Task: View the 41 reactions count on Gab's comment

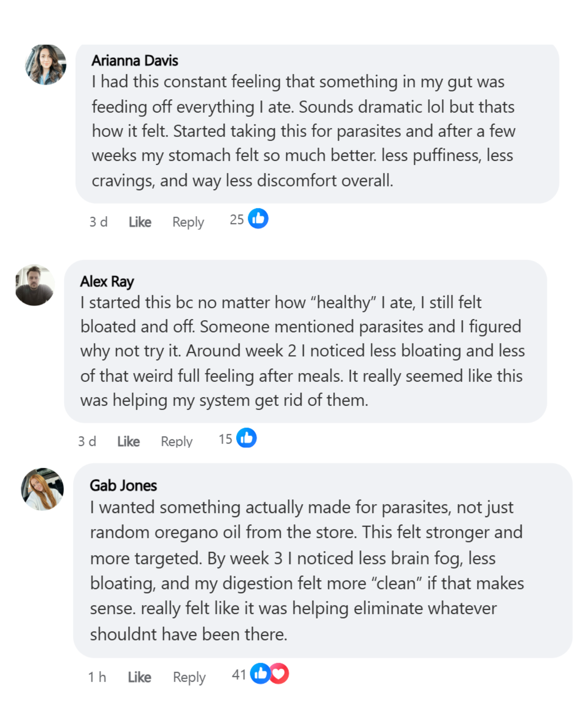Action: click(239, 675)
